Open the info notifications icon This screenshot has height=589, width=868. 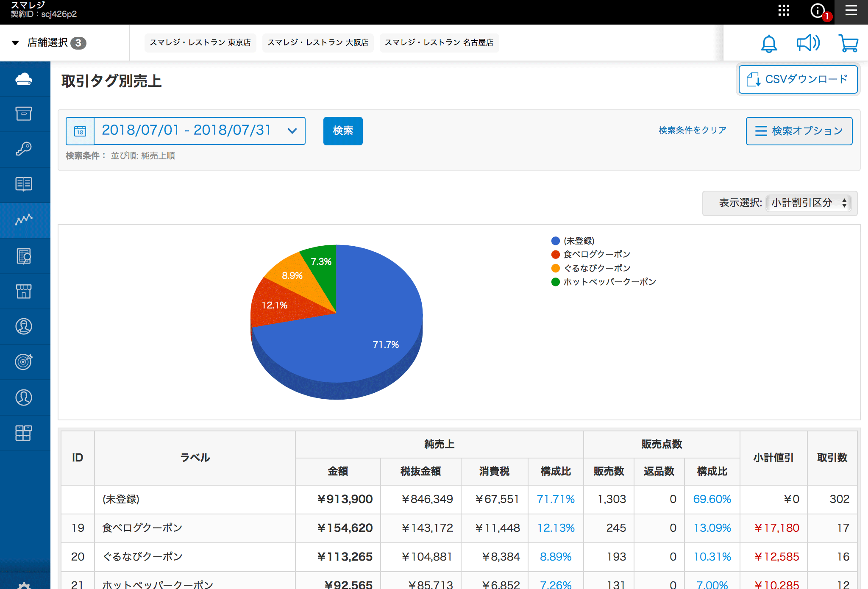[x=818, y=11]
